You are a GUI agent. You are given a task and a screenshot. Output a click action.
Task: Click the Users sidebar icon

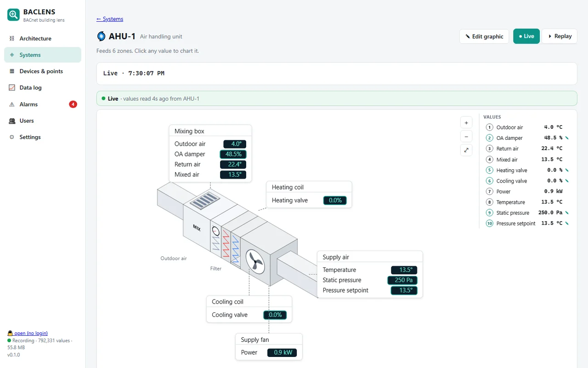click(x=12, y=121)
